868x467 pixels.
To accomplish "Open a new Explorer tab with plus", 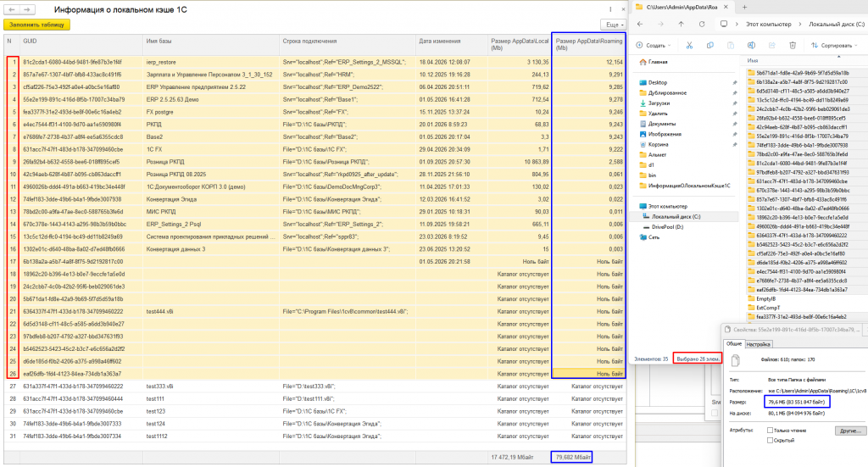I will 744,7.
